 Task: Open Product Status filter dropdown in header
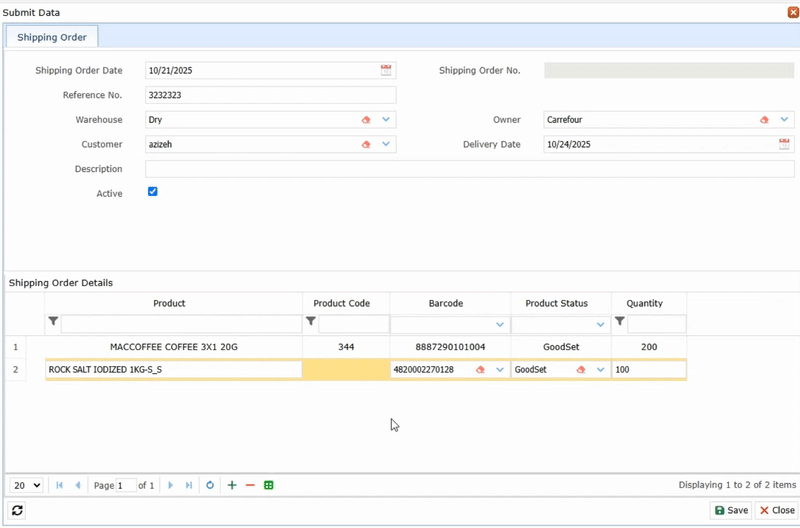(600, 324)
